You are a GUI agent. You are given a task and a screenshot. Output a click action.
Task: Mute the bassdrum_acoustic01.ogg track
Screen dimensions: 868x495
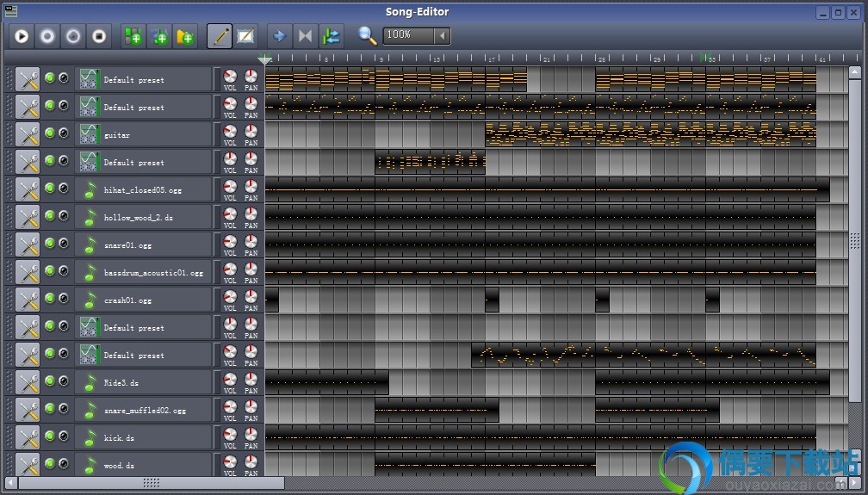[50, 271]
